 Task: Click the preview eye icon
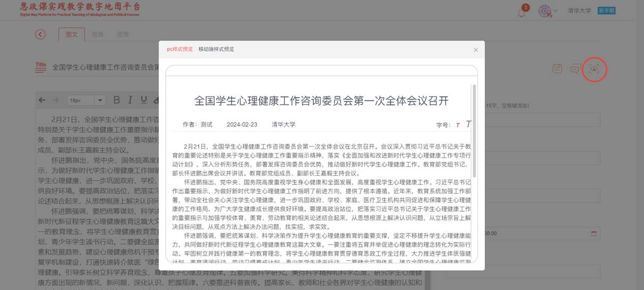point(594,69)
